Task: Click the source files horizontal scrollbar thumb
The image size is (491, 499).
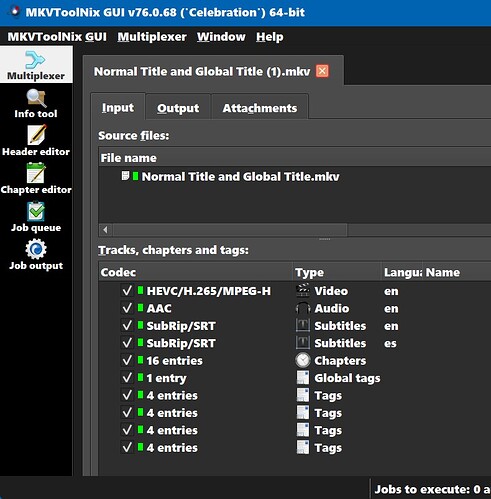Action: [230, 230]
